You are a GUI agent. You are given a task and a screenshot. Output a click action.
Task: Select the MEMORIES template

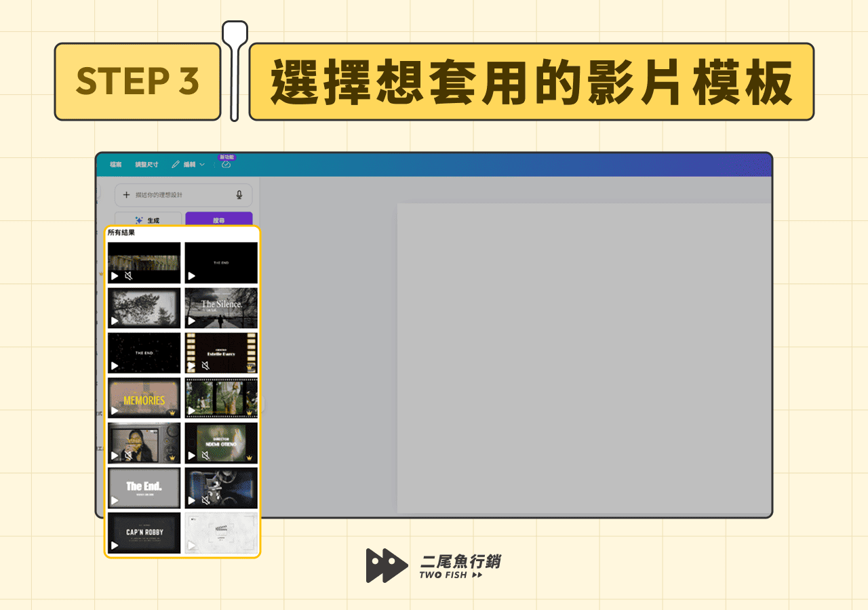144,397
